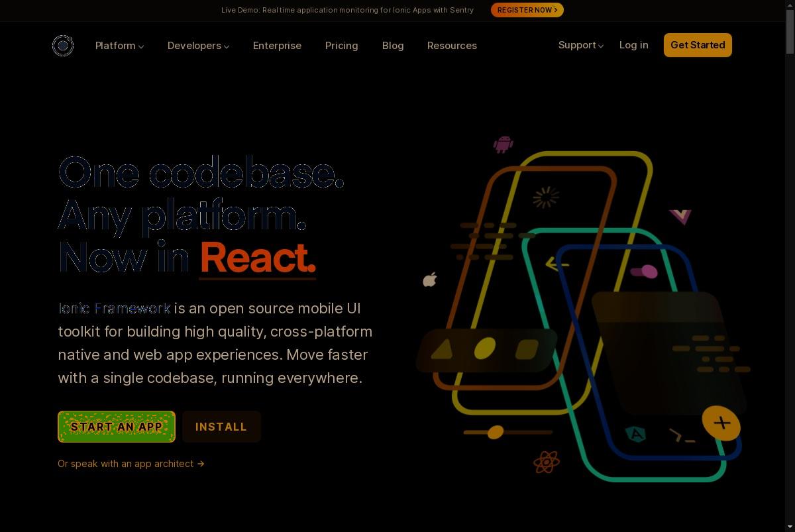This screenshot has width=795, height=532.
Task: Click the left-pointing arrow in illustration
Action: coord(557,265)
